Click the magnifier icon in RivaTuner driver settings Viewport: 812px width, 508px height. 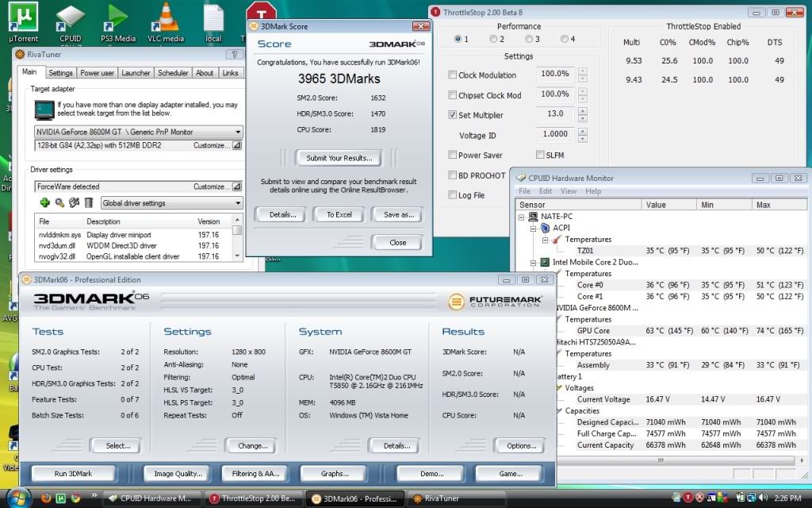tap(59, 202)
